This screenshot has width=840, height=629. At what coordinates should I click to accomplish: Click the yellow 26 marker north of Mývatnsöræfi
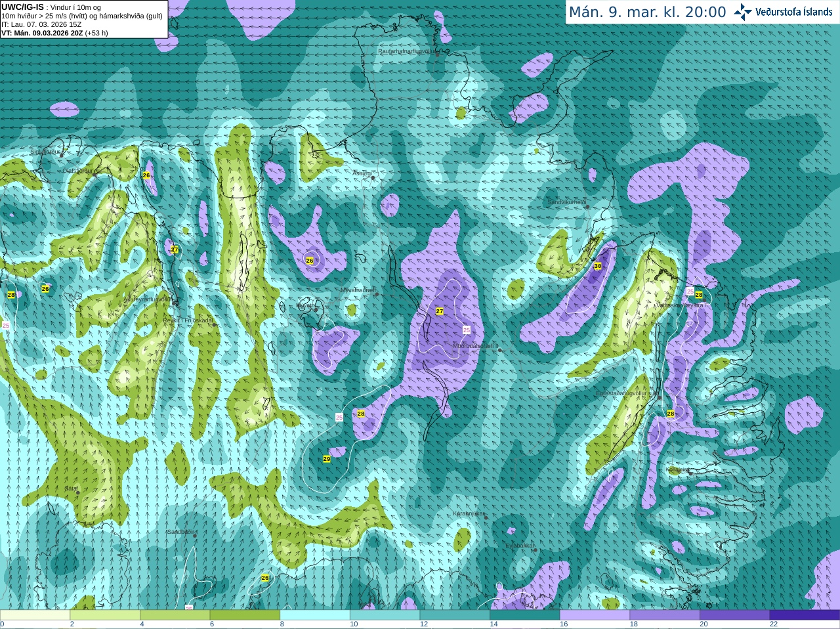pos(310,261)
